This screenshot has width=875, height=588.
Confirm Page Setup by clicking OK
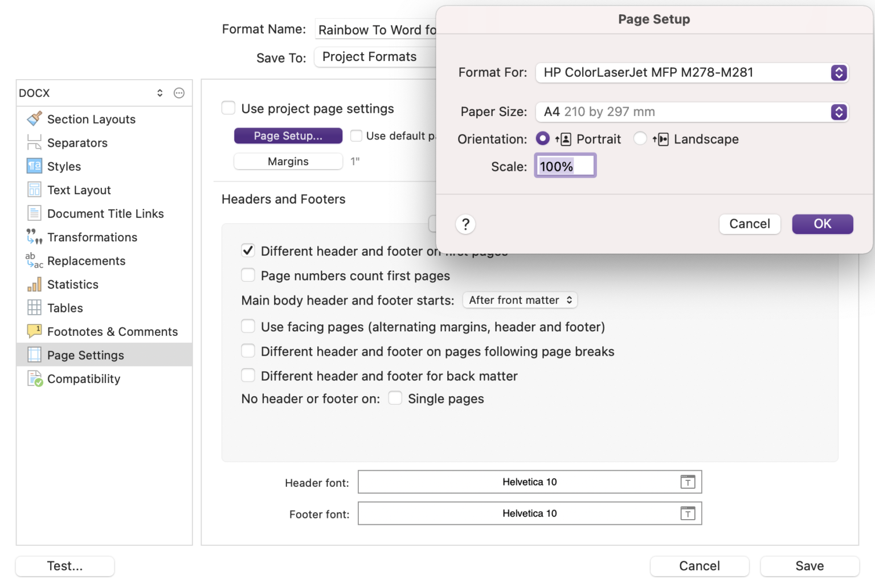[822, 224]
